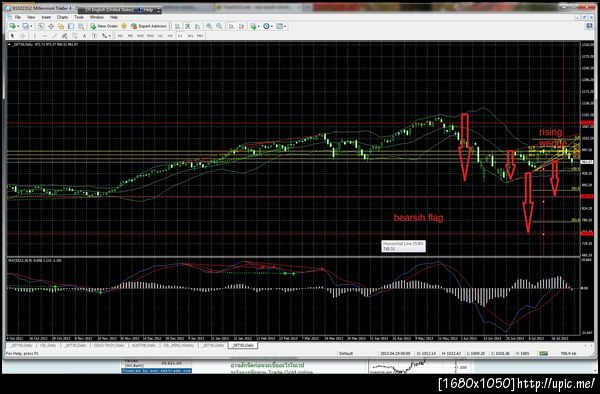Click EN English language bar indicator
The image size is (600, 394).
pyautogui.click(x=109, y=10)
